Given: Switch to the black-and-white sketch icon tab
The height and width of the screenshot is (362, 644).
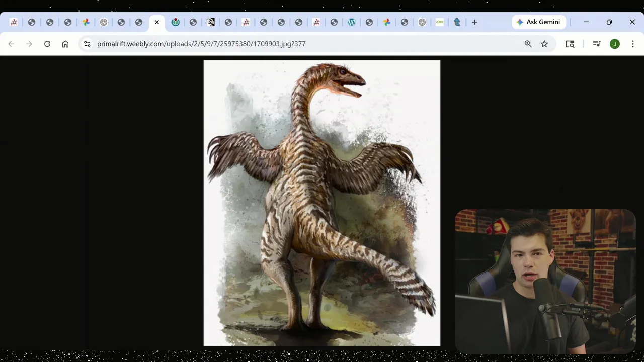Looking at the screenshot, I should coord(211,22).
